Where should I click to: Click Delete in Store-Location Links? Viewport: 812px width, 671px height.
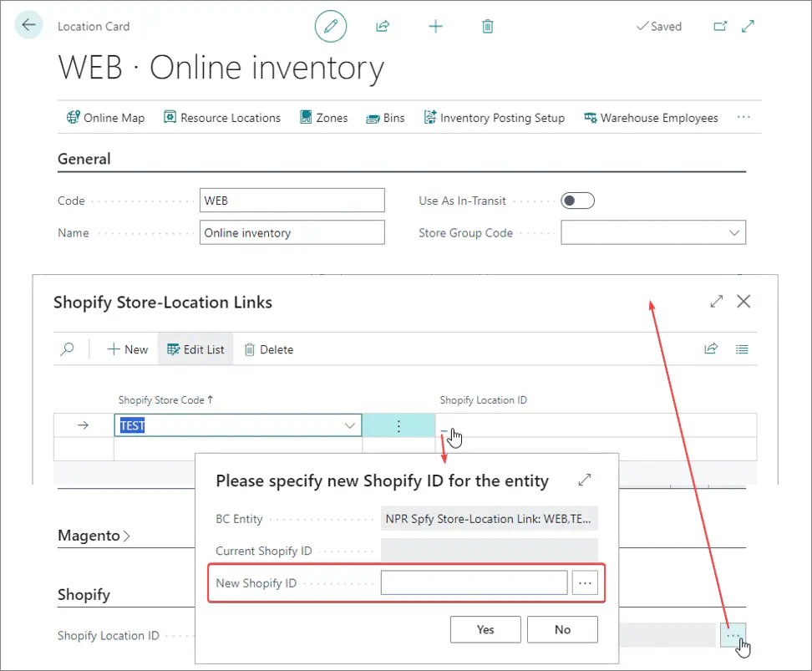click(269, 349)
